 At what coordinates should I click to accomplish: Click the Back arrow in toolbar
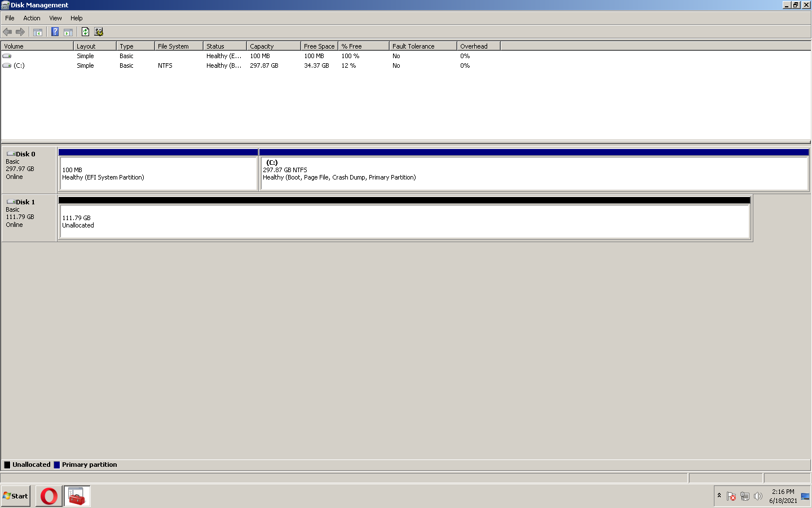coord(7,32)
